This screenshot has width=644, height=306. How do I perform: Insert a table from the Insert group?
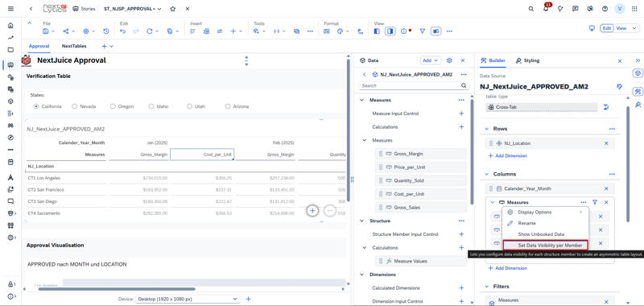(x=207, y=31)
